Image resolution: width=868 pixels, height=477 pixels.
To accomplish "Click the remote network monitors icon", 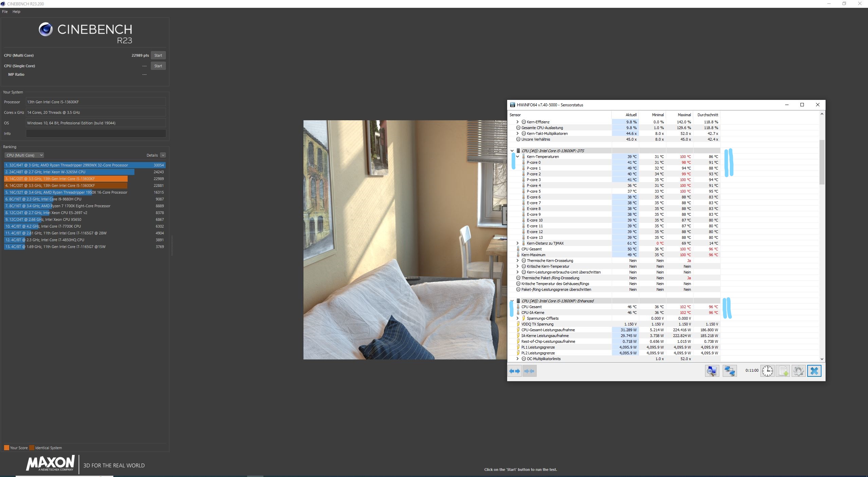I will point(730,371).
